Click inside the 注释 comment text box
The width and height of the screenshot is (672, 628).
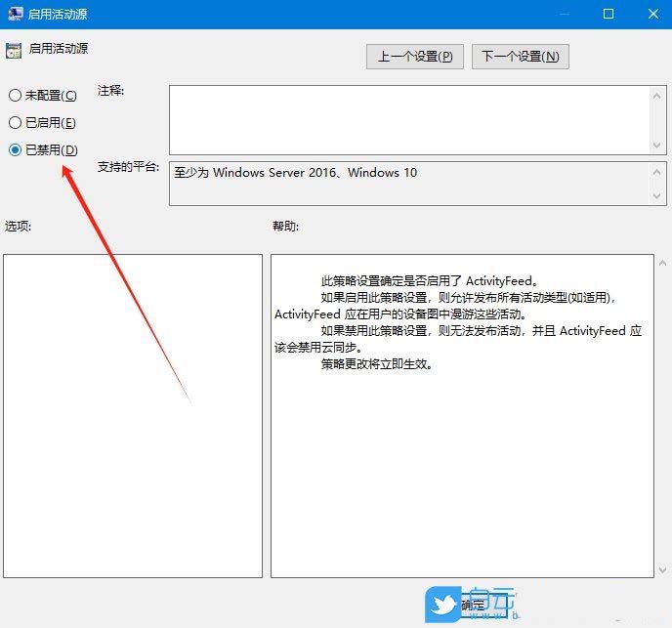[409, 120]
